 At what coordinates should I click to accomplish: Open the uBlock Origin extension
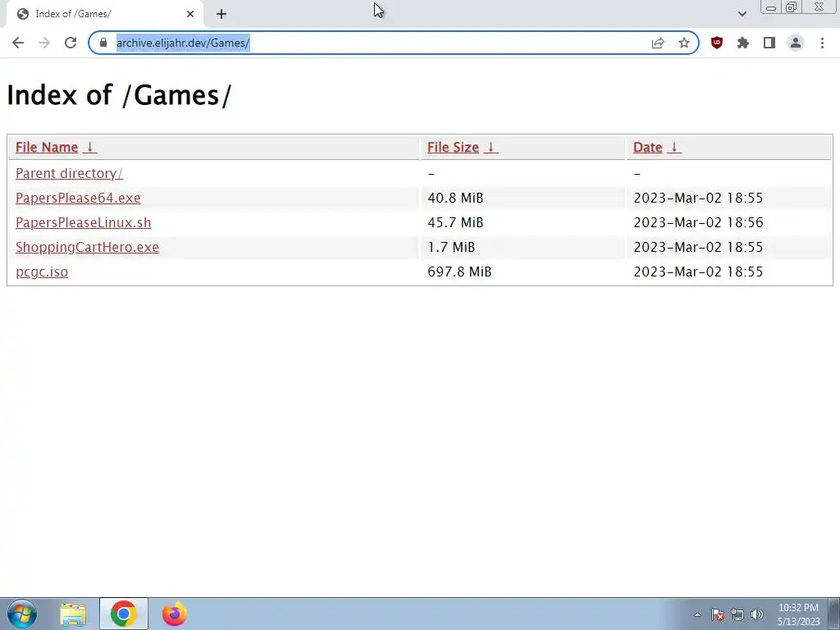coord(717,43)
